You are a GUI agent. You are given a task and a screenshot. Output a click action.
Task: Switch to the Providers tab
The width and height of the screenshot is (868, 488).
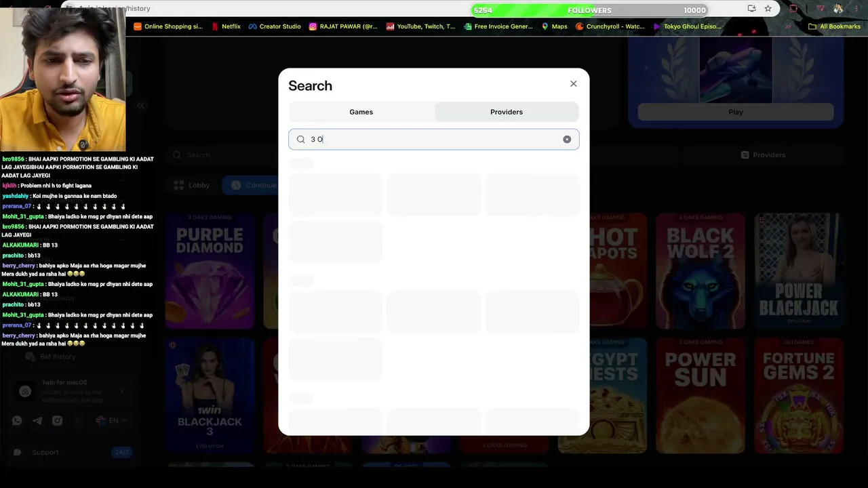pyautogui.click(x=507, y=112)
